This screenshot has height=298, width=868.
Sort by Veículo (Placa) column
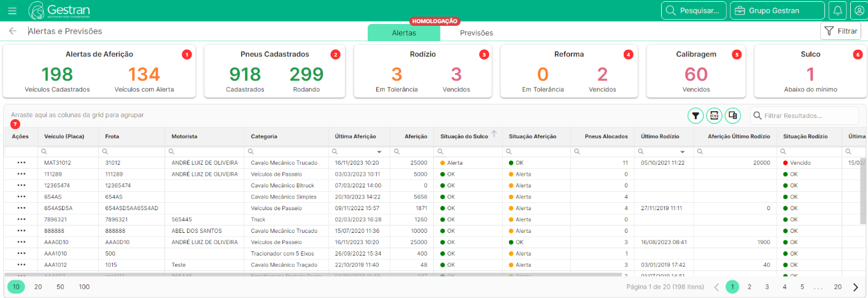coord(64,136)
